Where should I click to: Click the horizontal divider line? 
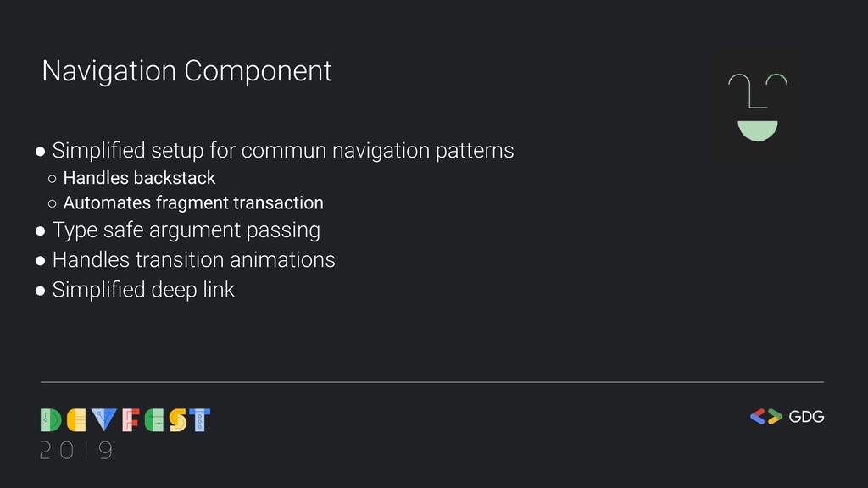[432, 382]
